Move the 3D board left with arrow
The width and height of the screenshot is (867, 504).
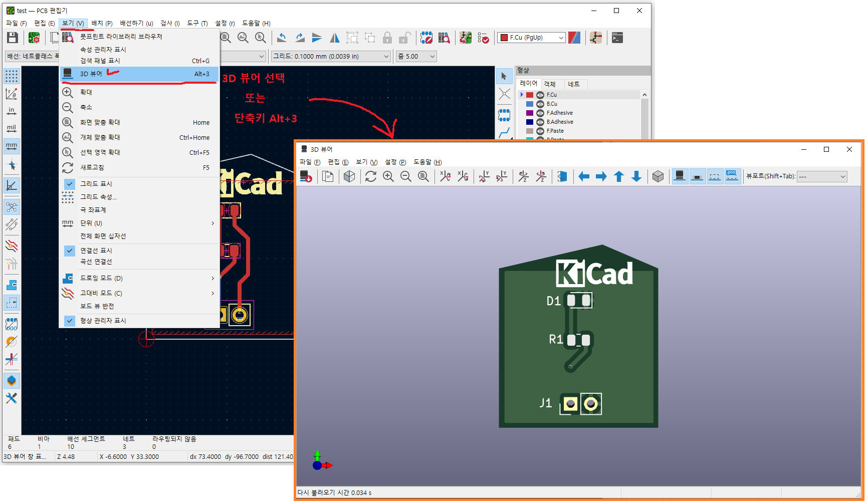click(x=584, y=176)
